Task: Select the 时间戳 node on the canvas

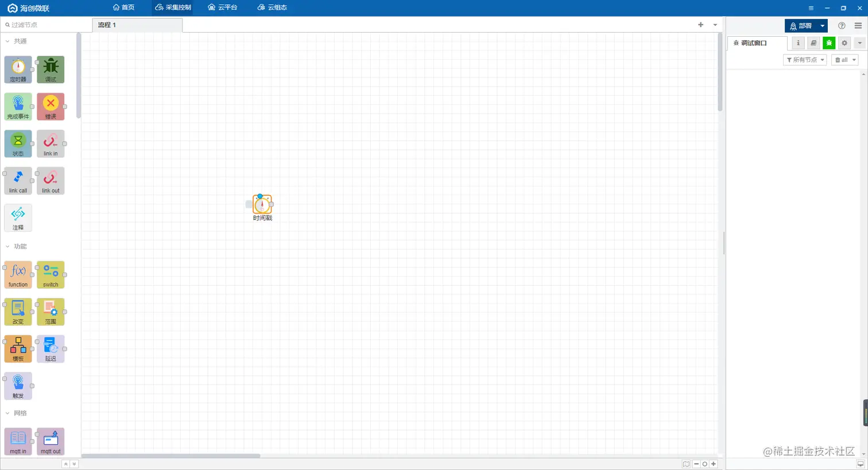Action: (x=262, y=204)
